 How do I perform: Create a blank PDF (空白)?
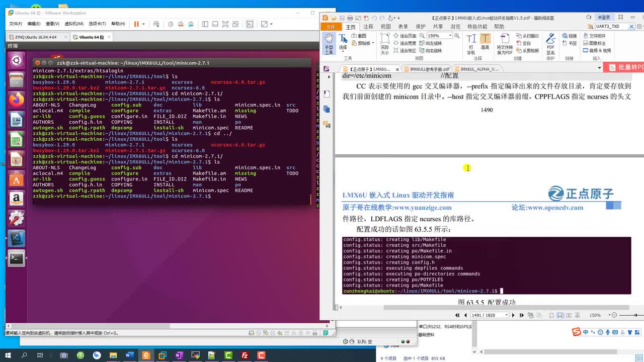tap(523, 43)
